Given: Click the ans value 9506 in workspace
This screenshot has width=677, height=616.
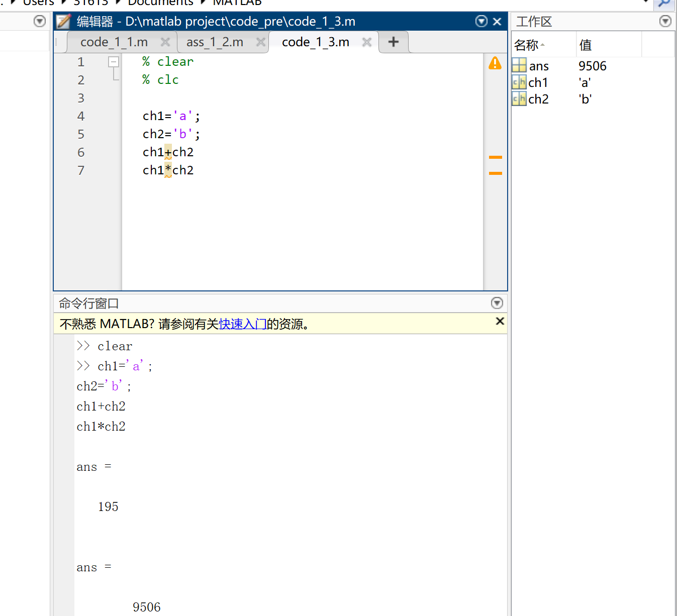Looking at the screenshot, I should 593,66.
